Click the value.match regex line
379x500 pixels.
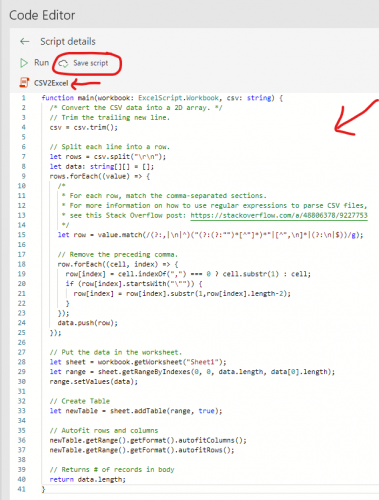coord(210,235)
